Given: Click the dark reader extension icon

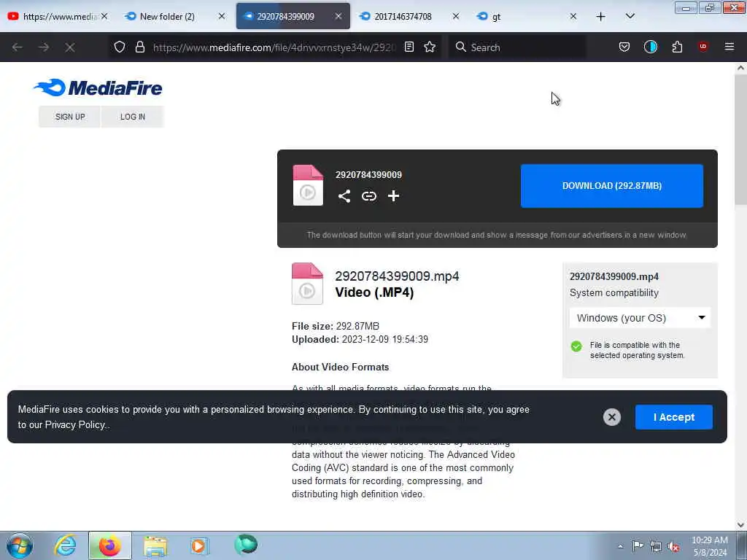Looking at the screenshot, I should [650, 47].
